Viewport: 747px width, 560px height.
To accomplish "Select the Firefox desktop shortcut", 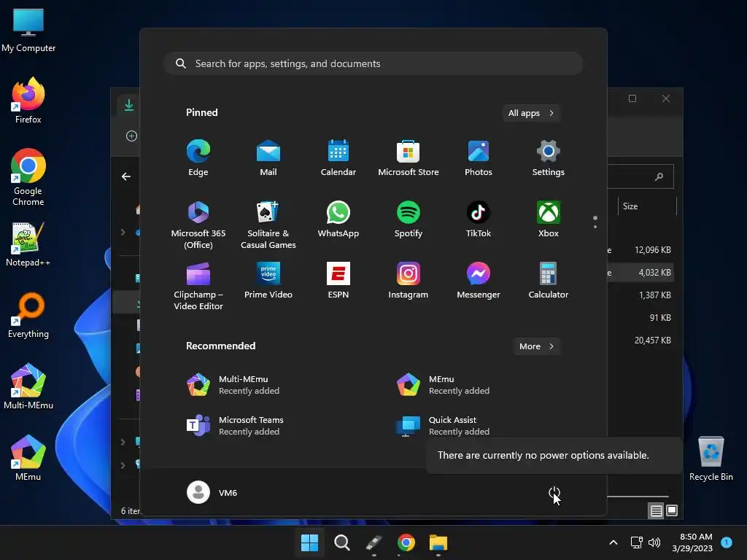I will tap(28, 101).
